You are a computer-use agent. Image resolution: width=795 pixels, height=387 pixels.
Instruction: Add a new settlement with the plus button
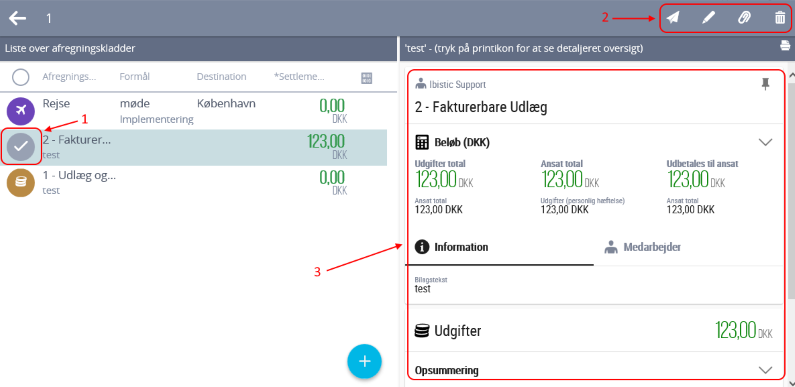[x=364, y=361]
